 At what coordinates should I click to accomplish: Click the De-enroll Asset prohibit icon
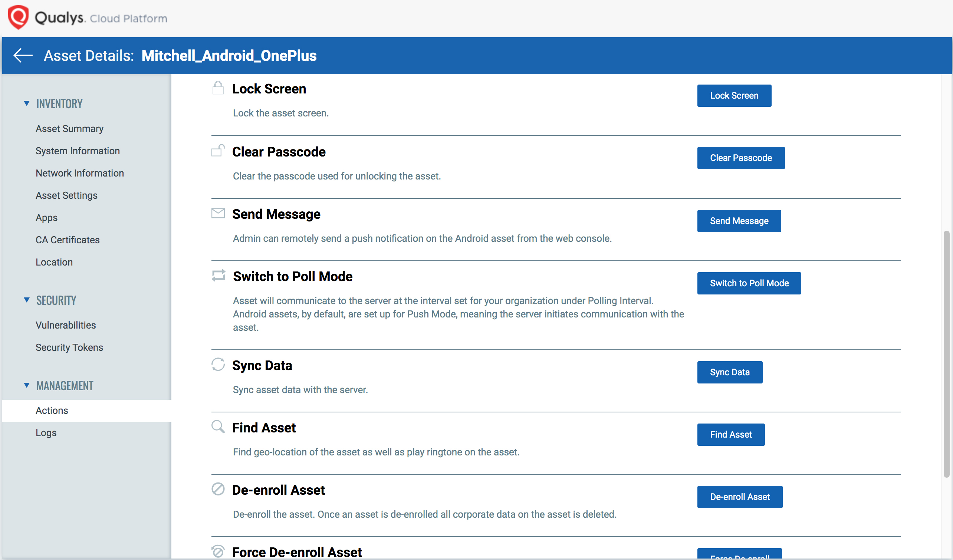[x=218, y=489]
